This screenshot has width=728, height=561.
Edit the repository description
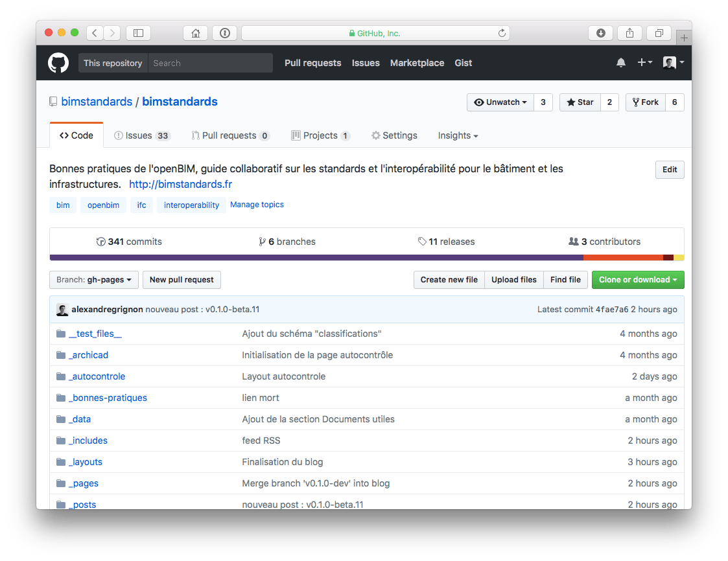[670, 170]
